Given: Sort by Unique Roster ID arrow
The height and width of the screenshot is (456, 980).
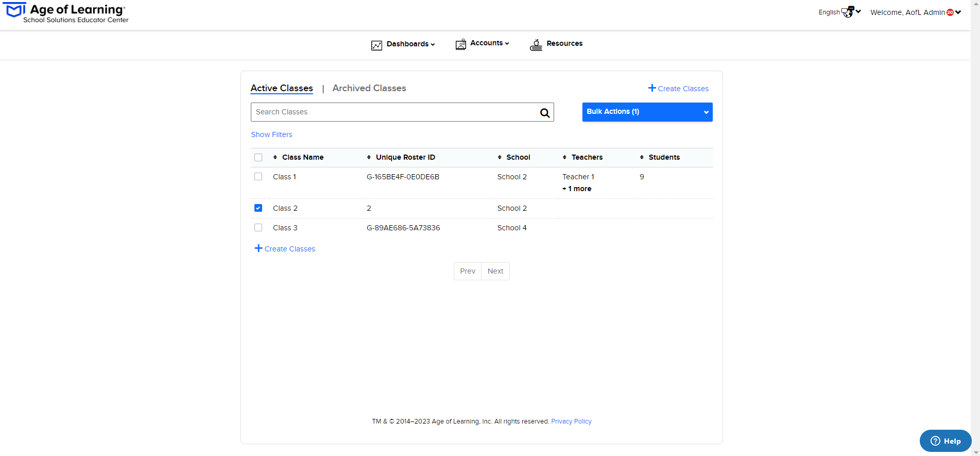Looking at the screenshot, I should tap(369, 157).
